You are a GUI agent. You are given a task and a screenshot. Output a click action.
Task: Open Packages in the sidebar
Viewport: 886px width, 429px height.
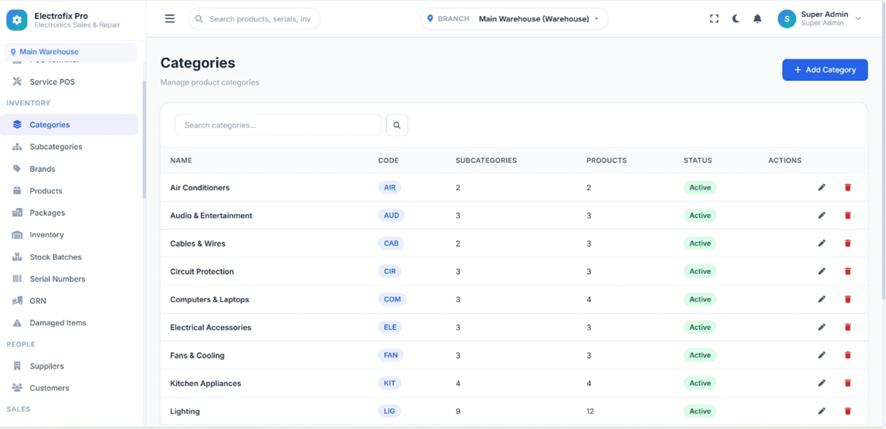tap(69, 213)
